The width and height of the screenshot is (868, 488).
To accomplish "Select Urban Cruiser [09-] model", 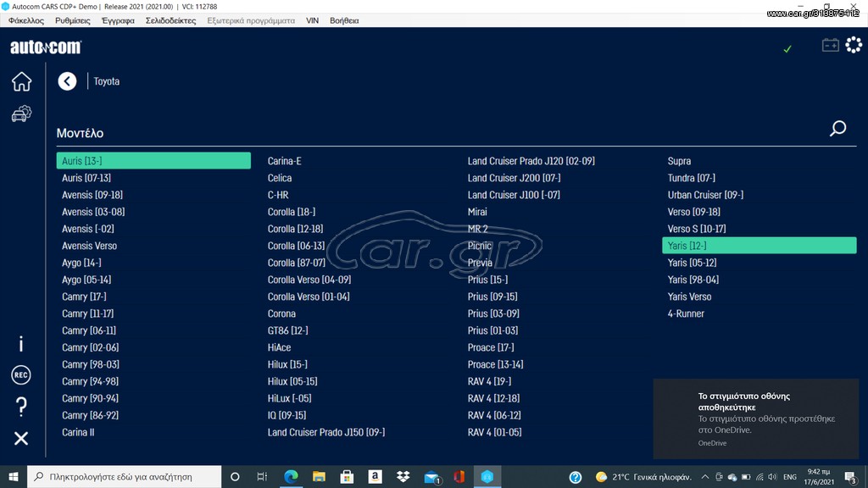I will pyautogui.click(x=705, y=195).
